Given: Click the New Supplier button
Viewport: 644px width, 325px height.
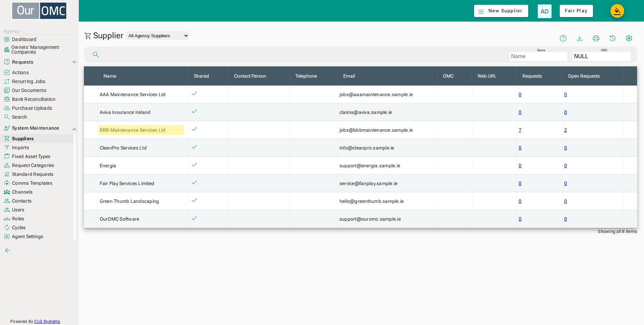Looking at the screenshot, I should tap(501, 11).
